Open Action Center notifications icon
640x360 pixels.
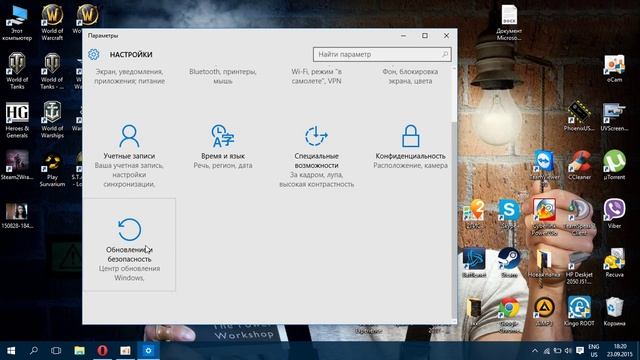tap(580, 351)
